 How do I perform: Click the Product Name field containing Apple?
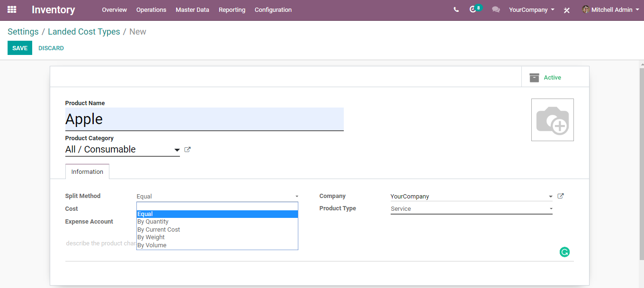(x=205, y=119)
